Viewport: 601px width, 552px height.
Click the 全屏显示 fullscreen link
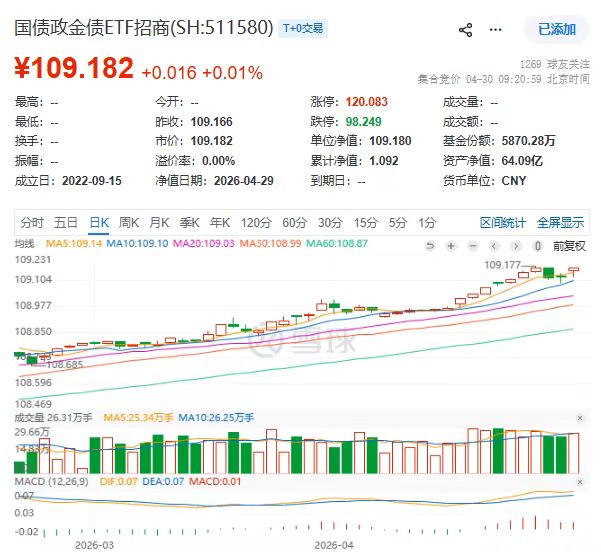point(560,222)
